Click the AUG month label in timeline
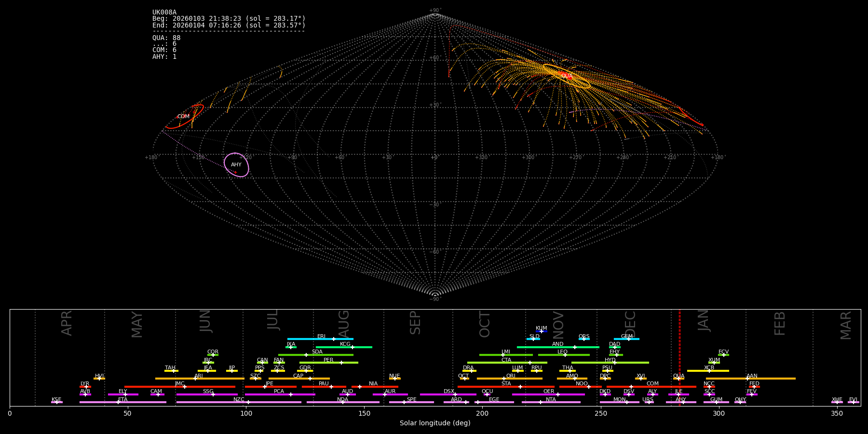The width and height of the screenshot is (868, 434). click(344, 324)
